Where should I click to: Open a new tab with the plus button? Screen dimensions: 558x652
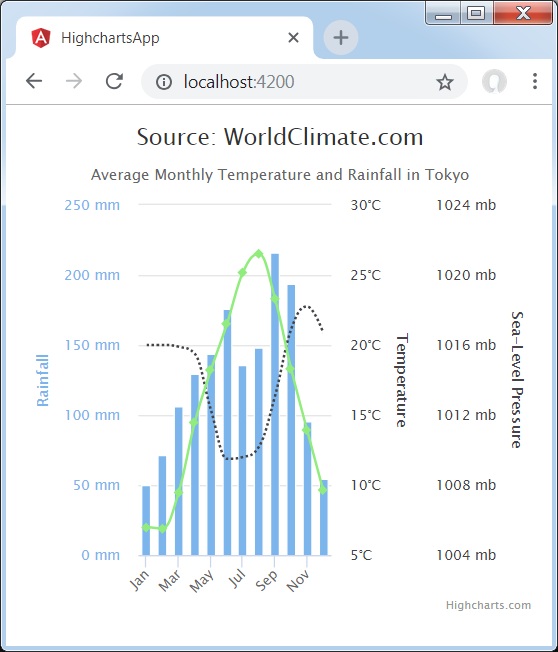click(x=341, y=38)
